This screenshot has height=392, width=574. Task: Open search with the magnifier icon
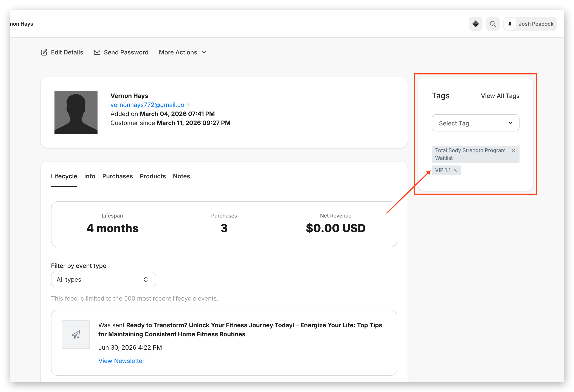pyautogui.click(x=492, y=24)
